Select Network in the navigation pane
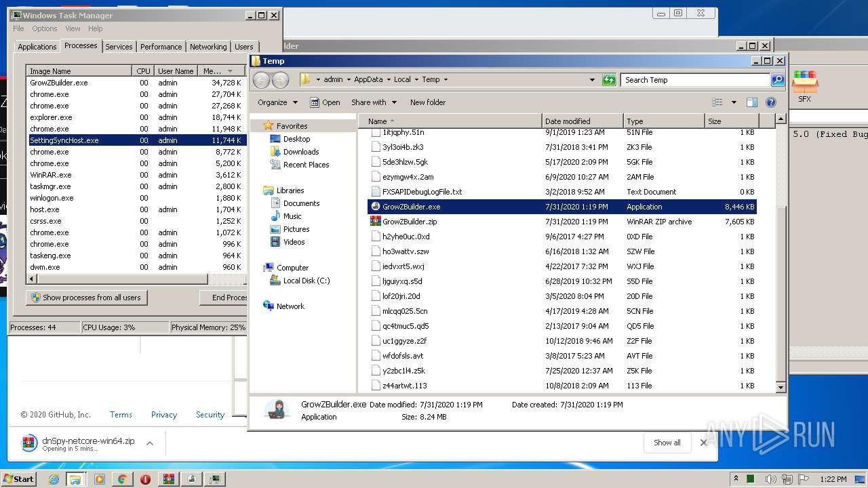The height and width of the screenshot is (488, 868). pos(290,306)
